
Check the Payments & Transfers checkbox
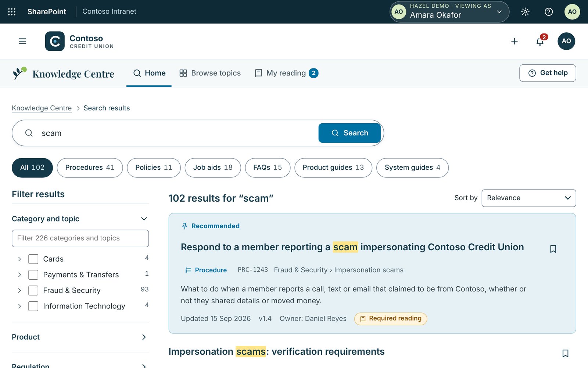(33, 275)
